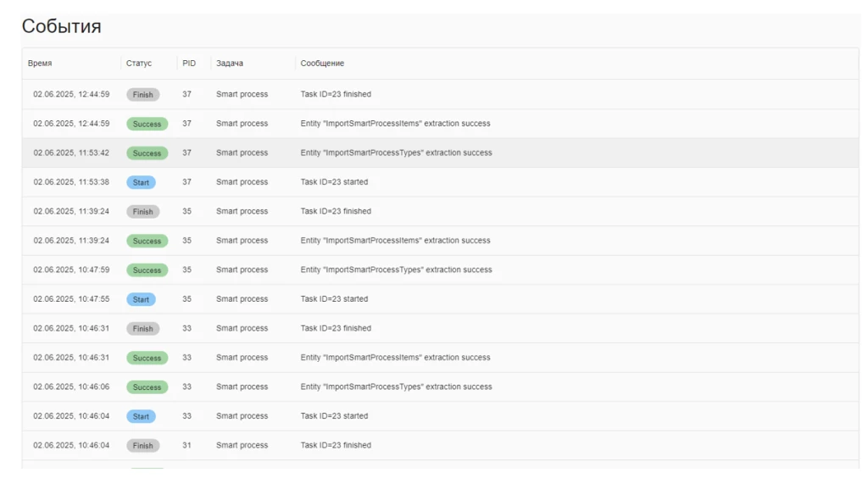Click the Finish badge for PID 31
Screen dimensions: 868x478
(x=142, y=446)
